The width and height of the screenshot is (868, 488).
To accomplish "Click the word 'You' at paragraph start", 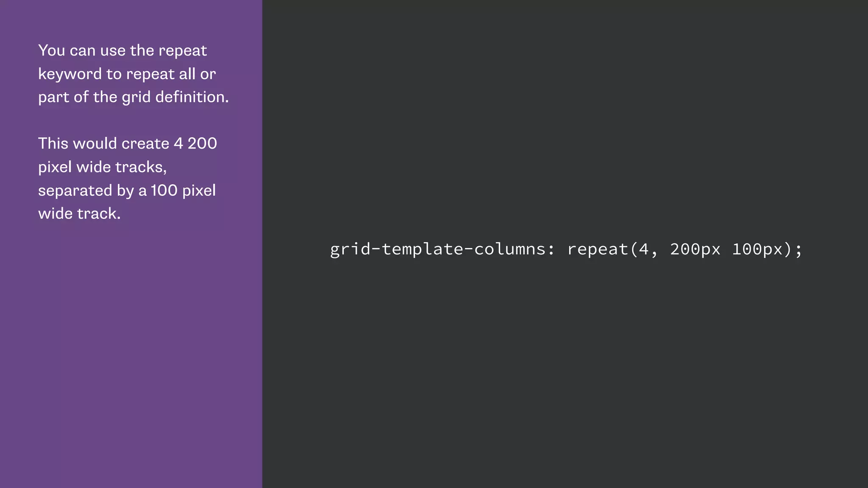I will [51, 50].
